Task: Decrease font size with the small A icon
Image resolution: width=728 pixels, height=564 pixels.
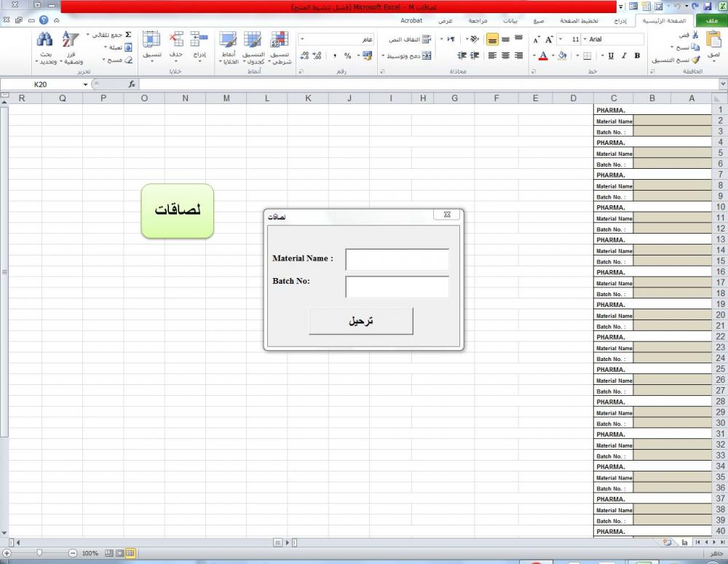Action: click(537, 40)
